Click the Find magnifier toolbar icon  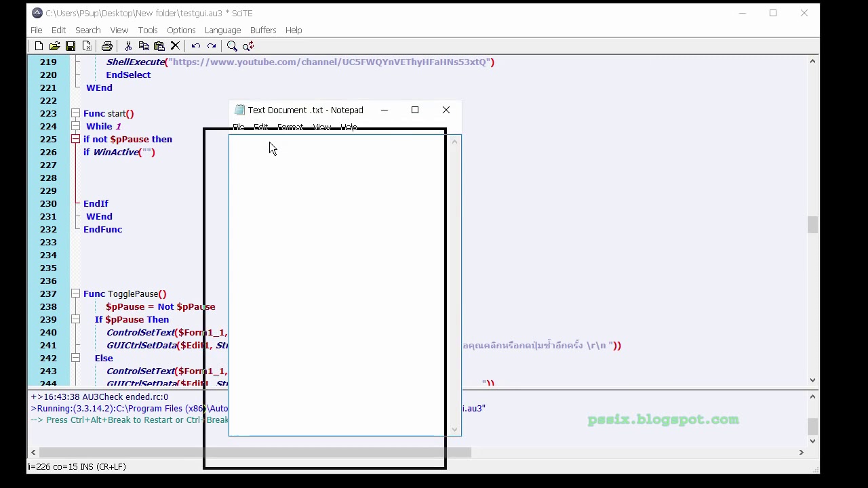(232, 46)
